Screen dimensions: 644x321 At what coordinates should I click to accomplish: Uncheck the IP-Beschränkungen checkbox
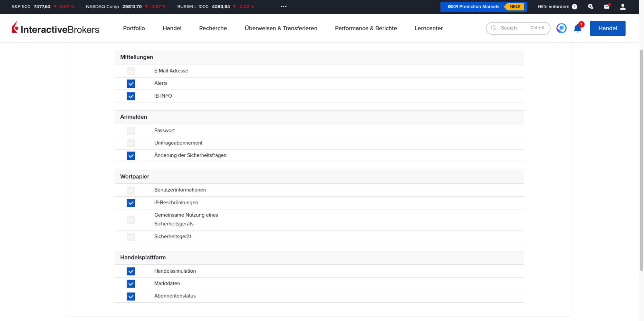pyautogui.click(x=131, y=203)
